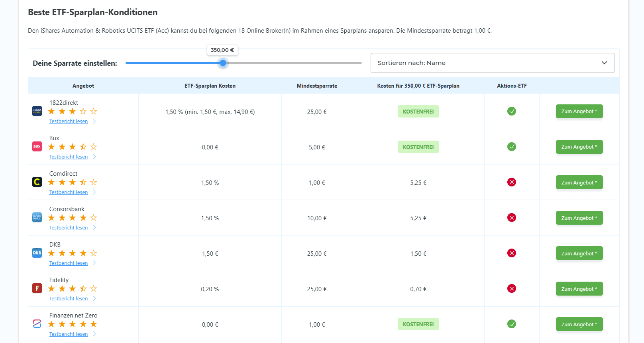
Task: Read the Comdirect Testbericht
Action: 69,192
